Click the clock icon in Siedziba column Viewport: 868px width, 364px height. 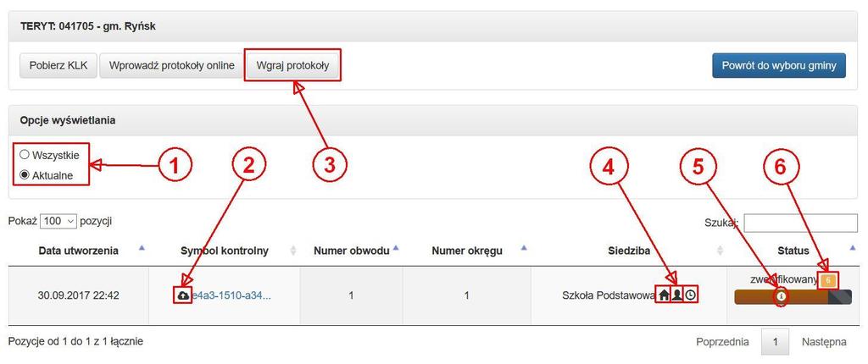tap(690, 295)
